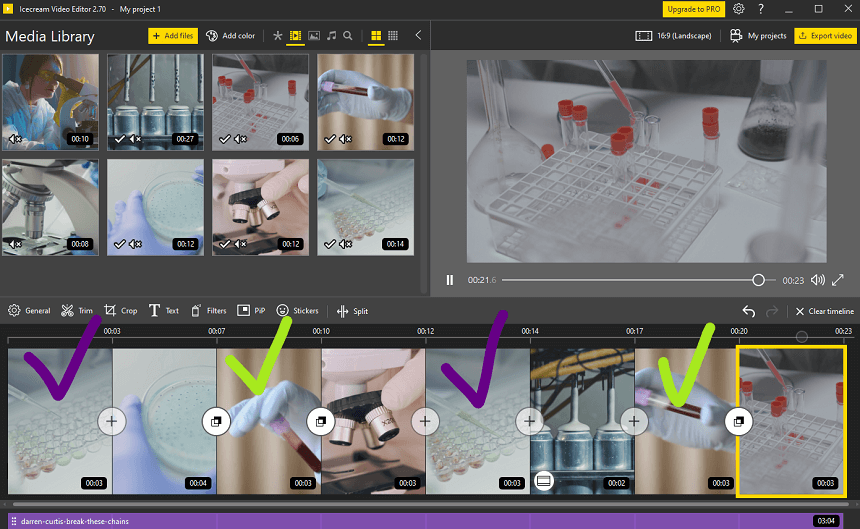The width and height of the screenshot is (860, 529).
Task: Open My projects
Action: click(x=758, y=36)
